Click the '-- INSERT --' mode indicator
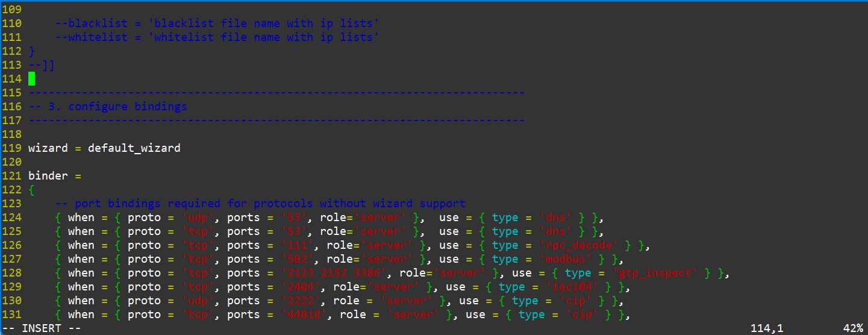The width and height of the screenshot is (868, 335). [42, 328]
